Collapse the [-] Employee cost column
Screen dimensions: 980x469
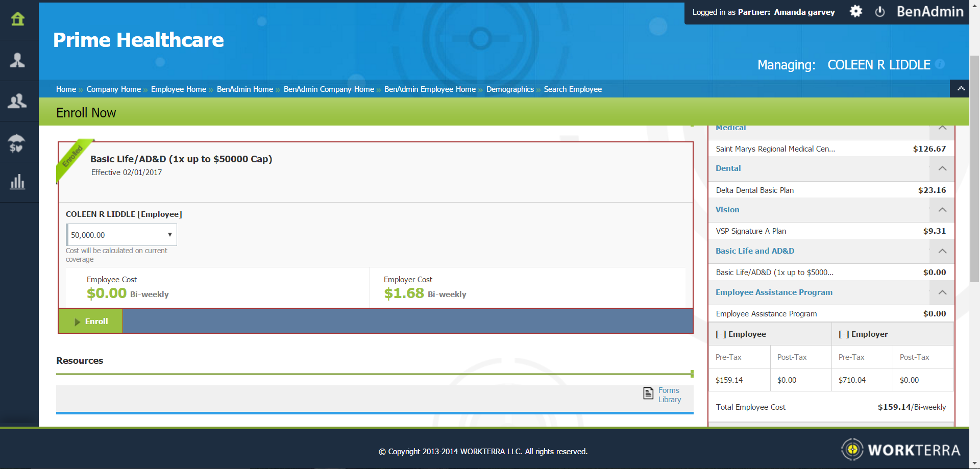pos(741,334)
